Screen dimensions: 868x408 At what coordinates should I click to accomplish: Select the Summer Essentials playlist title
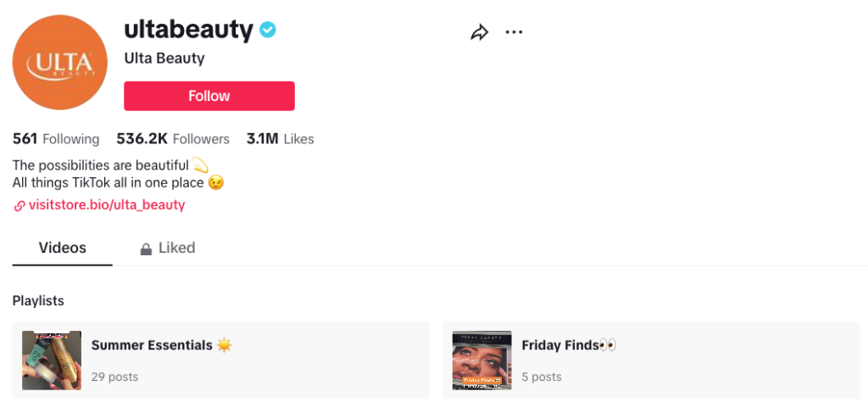(153, 345)
